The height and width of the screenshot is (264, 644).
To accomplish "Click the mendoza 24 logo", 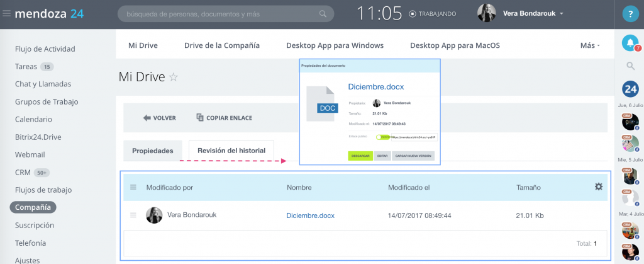I will click(x=49, y=14).
